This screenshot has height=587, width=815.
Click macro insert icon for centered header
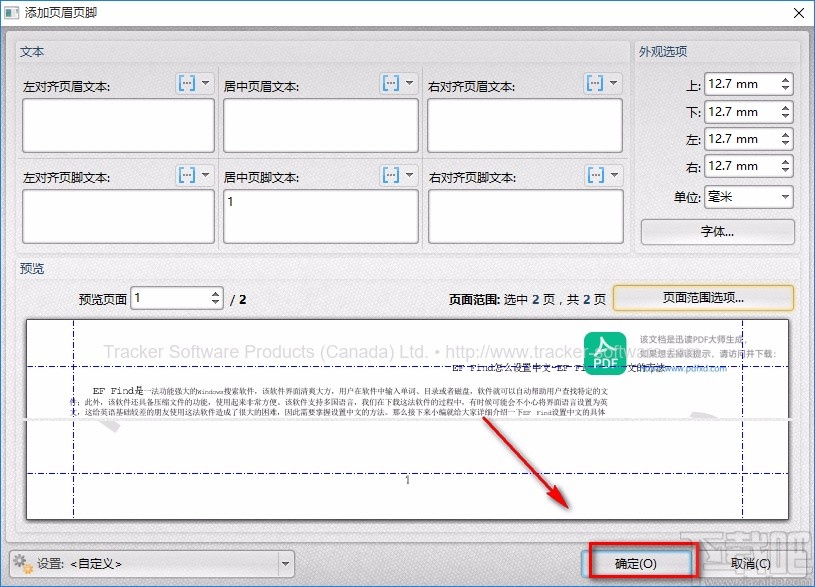pos(391,83)
